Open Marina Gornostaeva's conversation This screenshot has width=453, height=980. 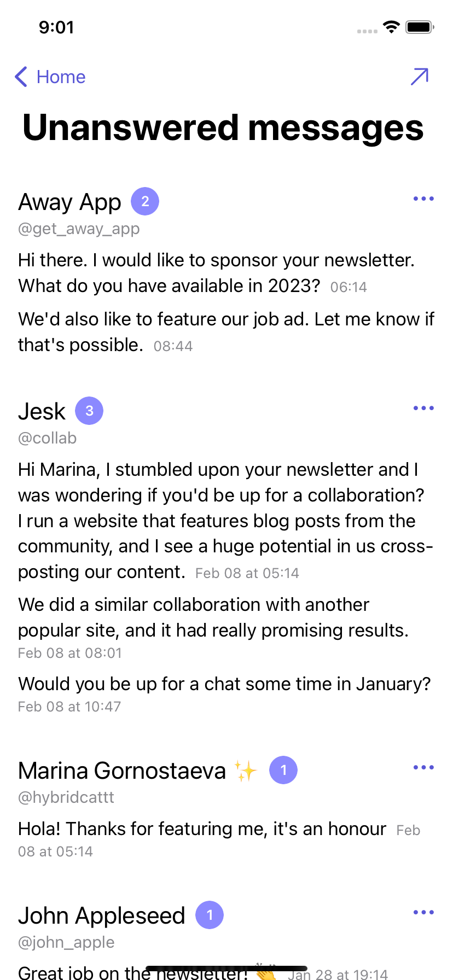(x=122, y=771)
